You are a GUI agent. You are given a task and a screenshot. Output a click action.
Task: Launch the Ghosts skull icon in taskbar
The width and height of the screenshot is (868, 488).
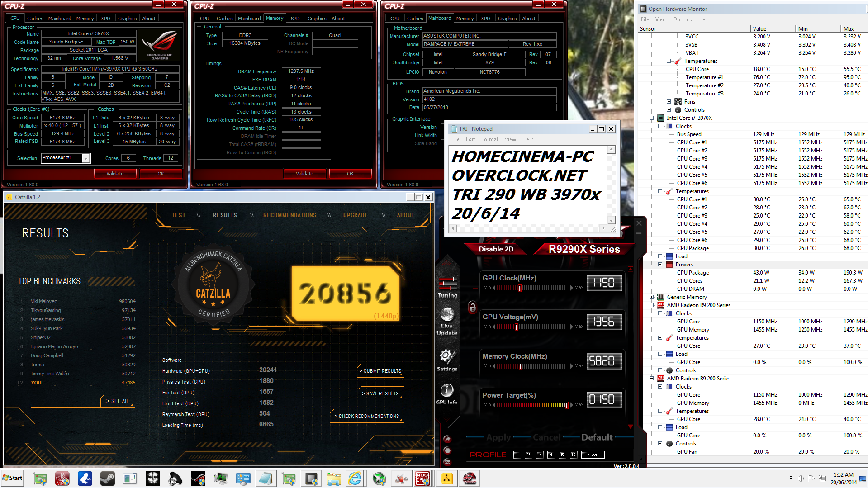tap(152, 479)
